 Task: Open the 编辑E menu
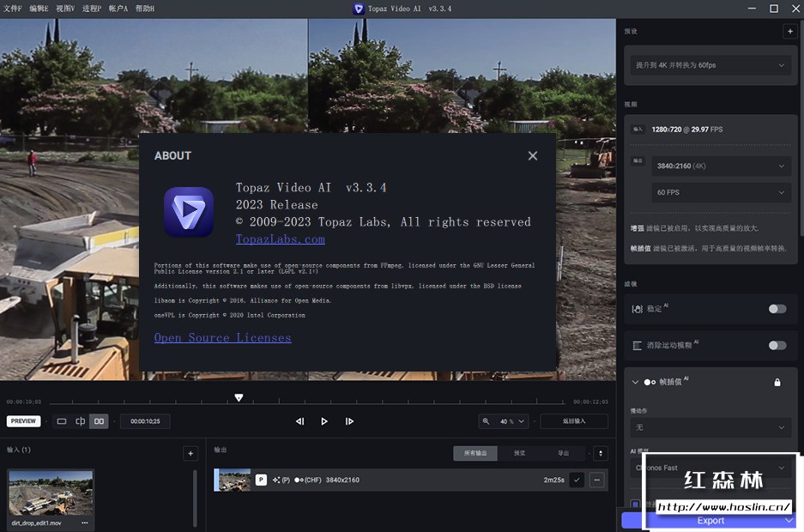coord(39,9)
